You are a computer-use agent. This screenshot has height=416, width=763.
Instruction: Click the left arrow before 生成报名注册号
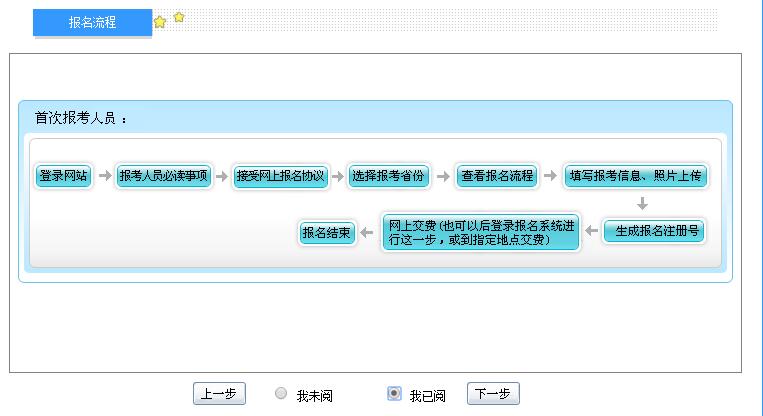(591, 232)
